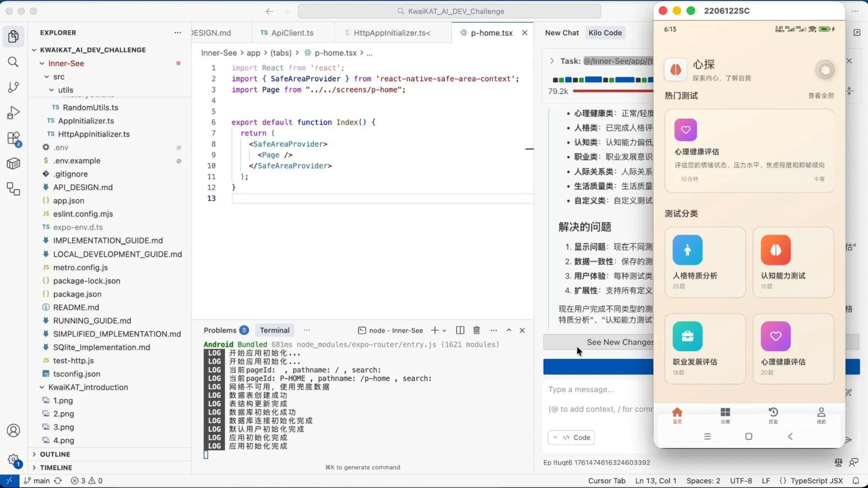Open terminal panel more actions ellipsis
The width and height of the screenshot is (868, 488).
(494, 330)
